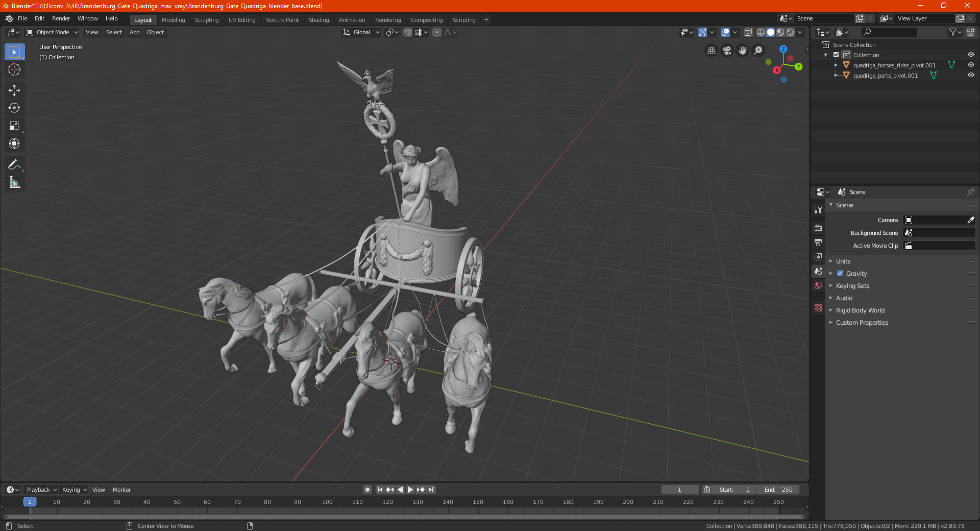Screen dimensions: 980x531
Task: Click the play animation button
Action: (410, 490)
